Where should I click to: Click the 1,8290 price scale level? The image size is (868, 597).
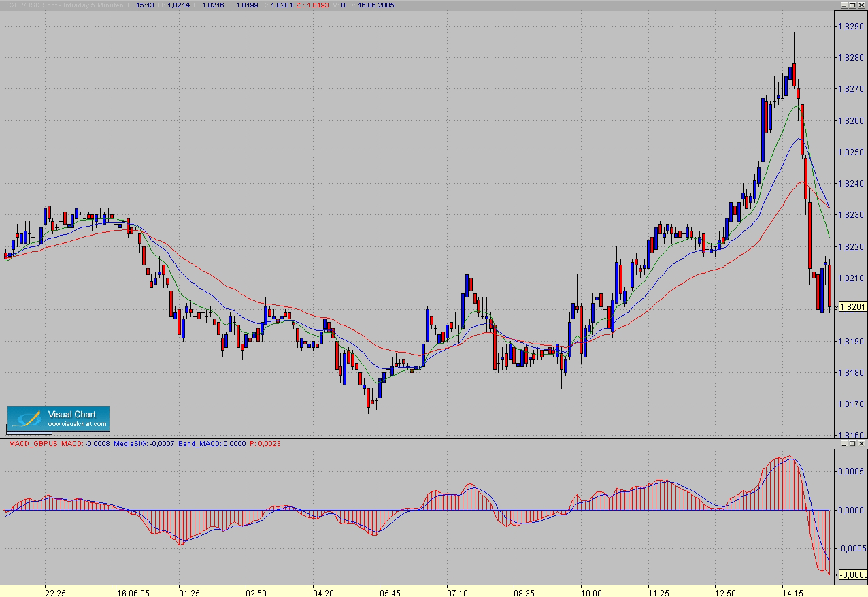coord(851,27)
